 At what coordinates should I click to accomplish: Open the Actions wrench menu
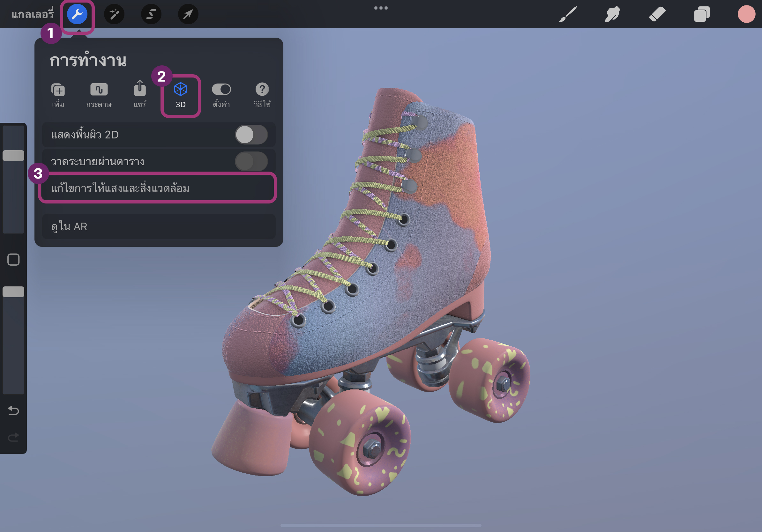click(x=77, y=14)
